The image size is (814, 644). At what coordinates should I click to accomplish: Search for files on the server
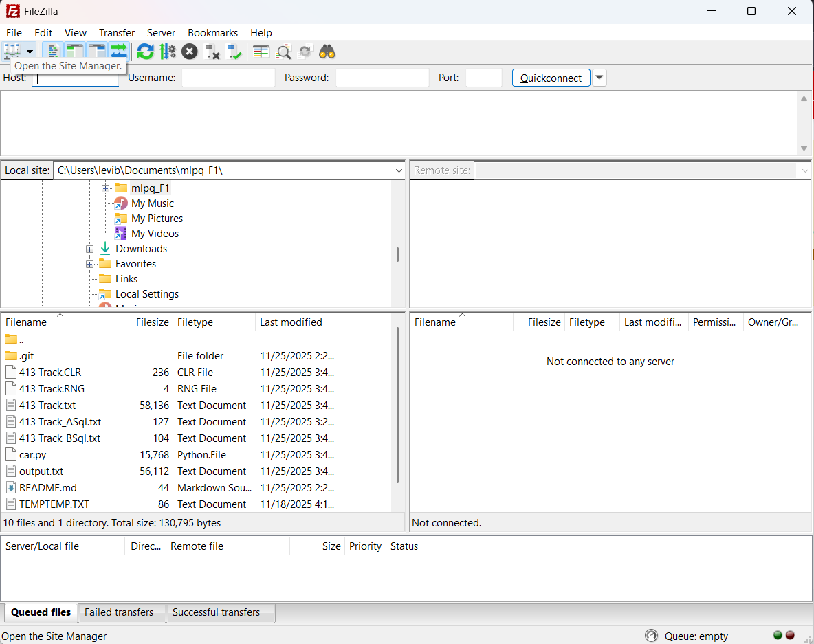pyautogui.click(x=327, y=51)
